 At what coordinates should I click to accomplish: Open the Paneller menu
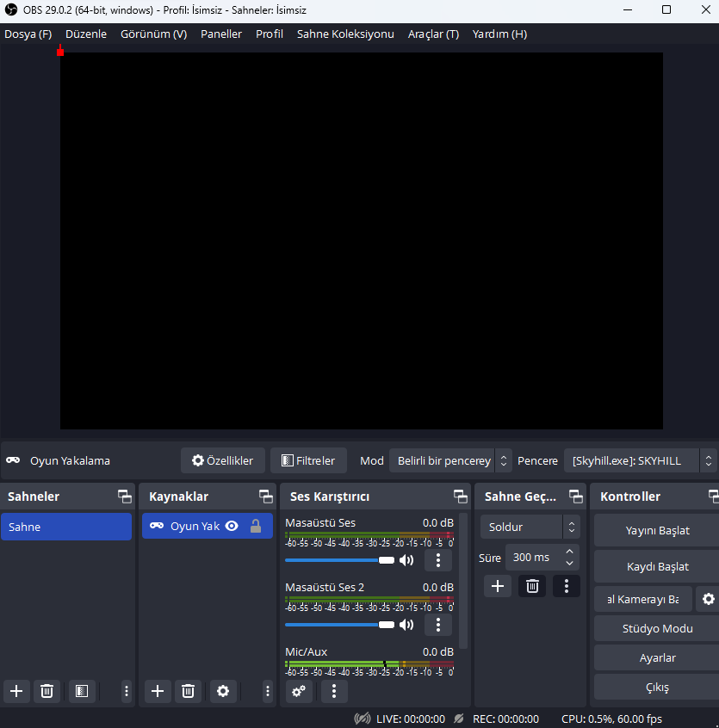point(221,34)
